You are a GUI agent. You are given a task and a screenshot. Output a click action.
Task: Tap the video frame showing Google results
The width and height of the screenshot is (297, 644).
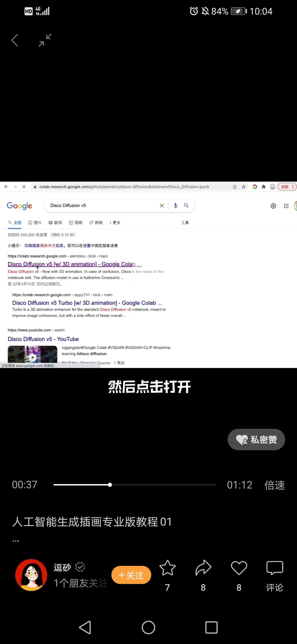pos(148,275)
